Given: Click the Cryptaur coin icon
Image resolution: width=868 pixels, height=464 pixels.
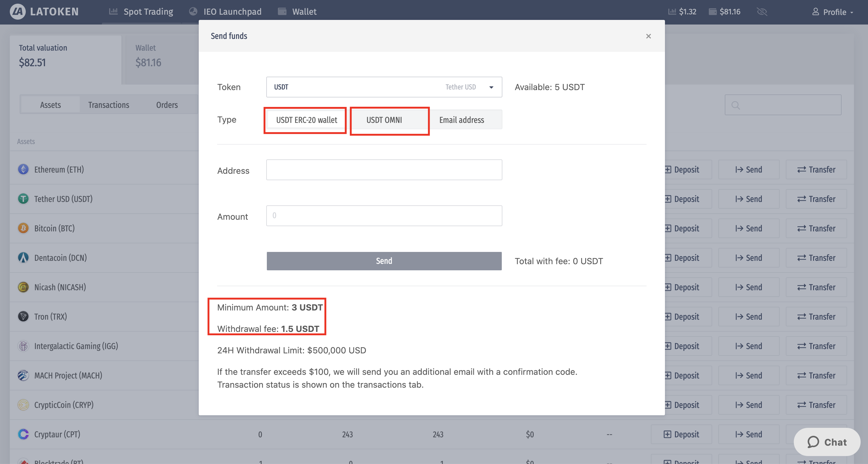Looking at the screenshot, I should (x=23, y=434).
